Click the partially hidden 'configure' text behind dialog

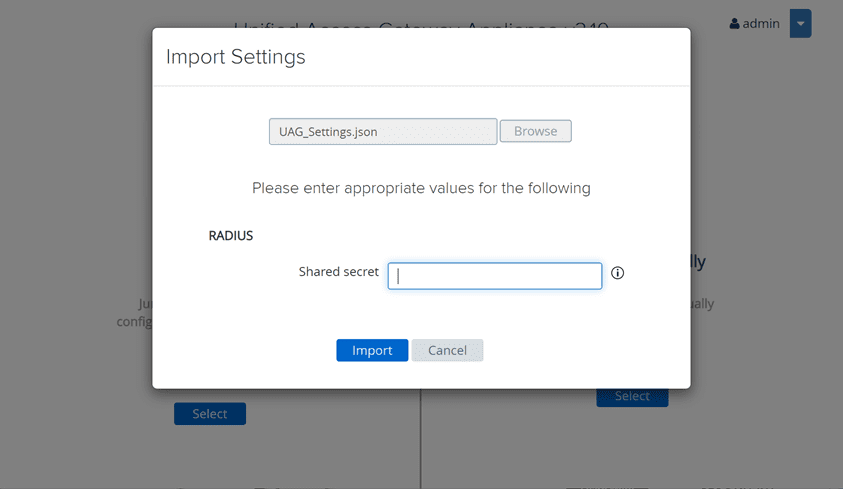pos(134,321)
